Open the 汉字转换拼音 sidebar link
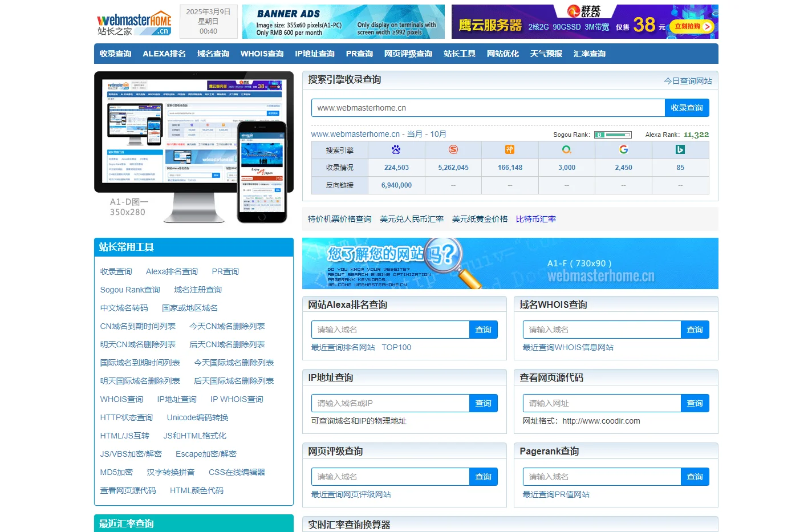 (170, 472)
